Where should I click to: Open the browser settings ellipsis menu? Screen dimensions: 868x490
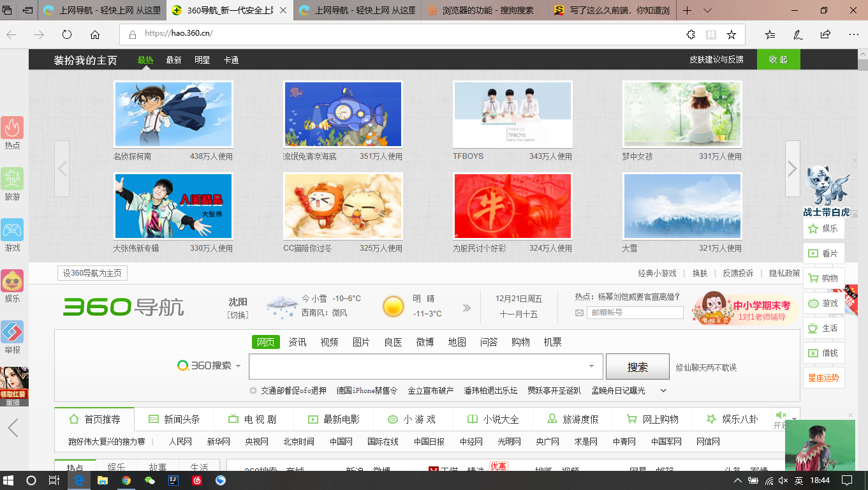pos(853,34)
